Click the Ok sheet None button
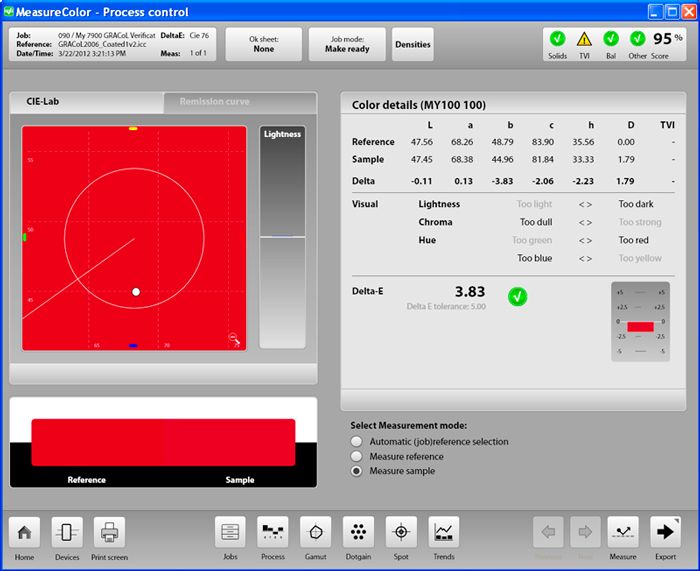Screen dimensions: 700x571 (264, 45)
